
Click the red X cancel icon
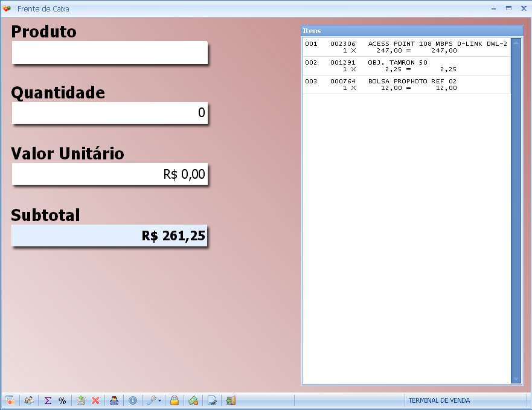[x=95, y=400]
